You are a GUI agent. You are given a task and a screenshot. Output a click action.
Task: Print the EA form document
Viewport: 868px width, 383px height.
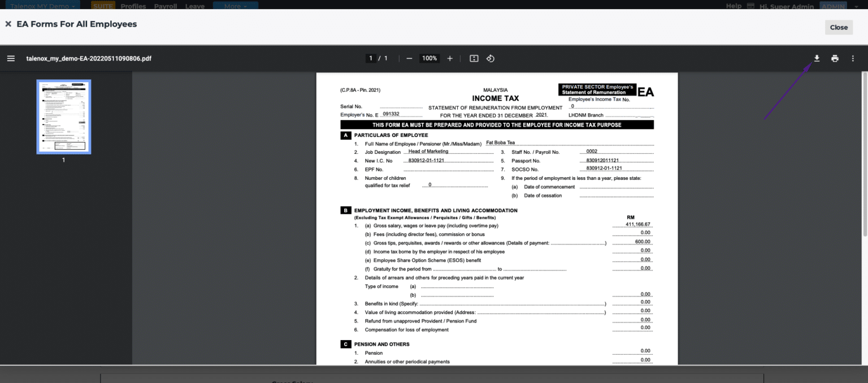(x=835, y=58)
